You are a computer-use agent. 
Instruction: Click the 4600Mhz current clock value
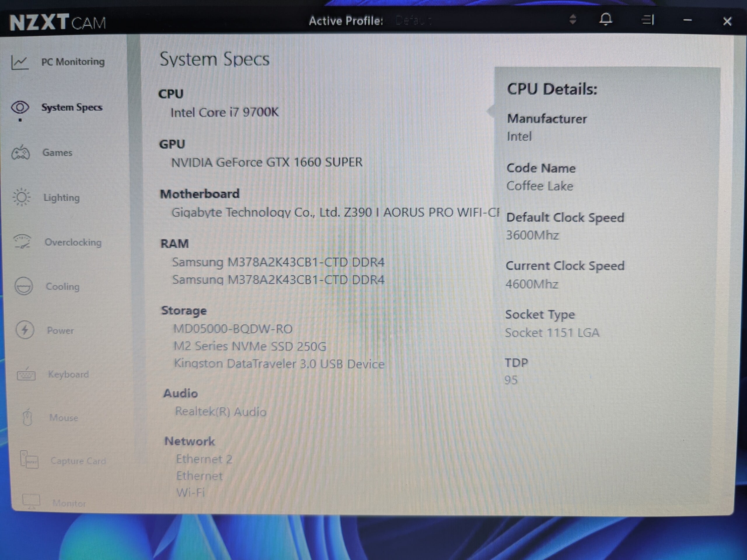(532, 284)
